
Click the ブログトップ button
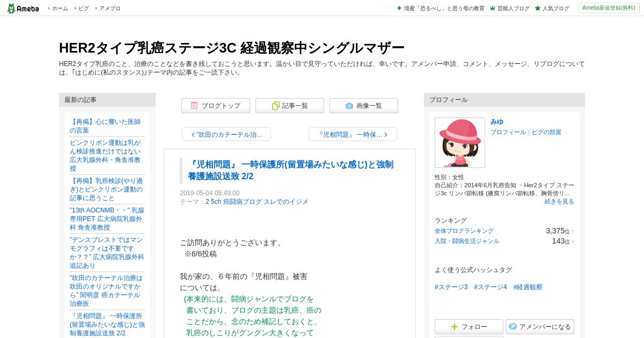216,106
